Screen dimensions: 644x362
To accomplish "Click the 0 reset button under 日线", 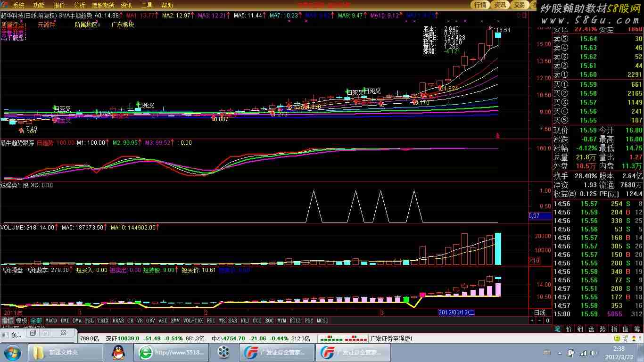I will click(547, 321).
